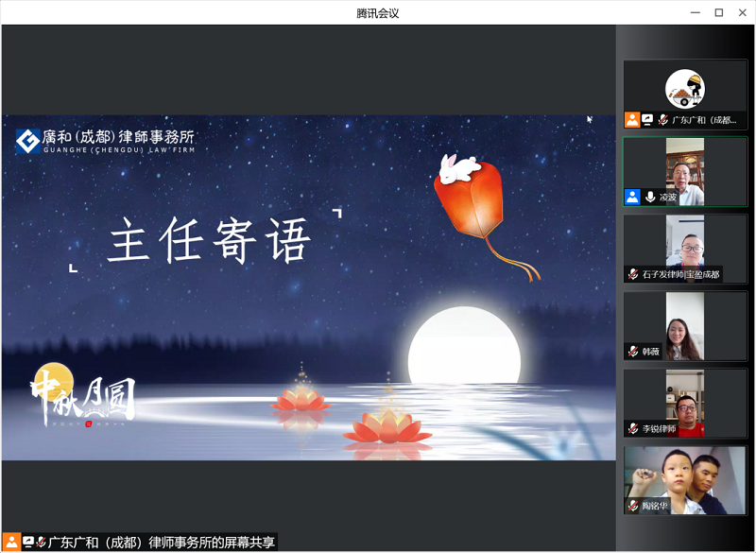This screenshot has height=553, width=756.
Task: Click the 主任寄语 title in shared slide
Action: pyautogui.click(x=209, y=239)
